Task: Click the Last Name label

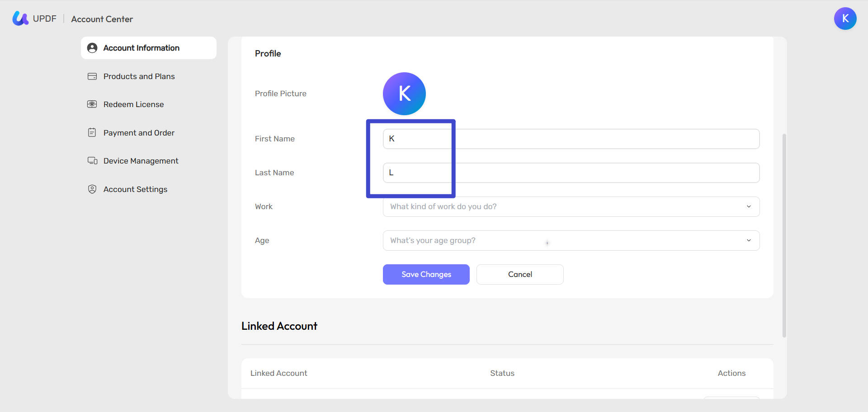Action: 274,173
